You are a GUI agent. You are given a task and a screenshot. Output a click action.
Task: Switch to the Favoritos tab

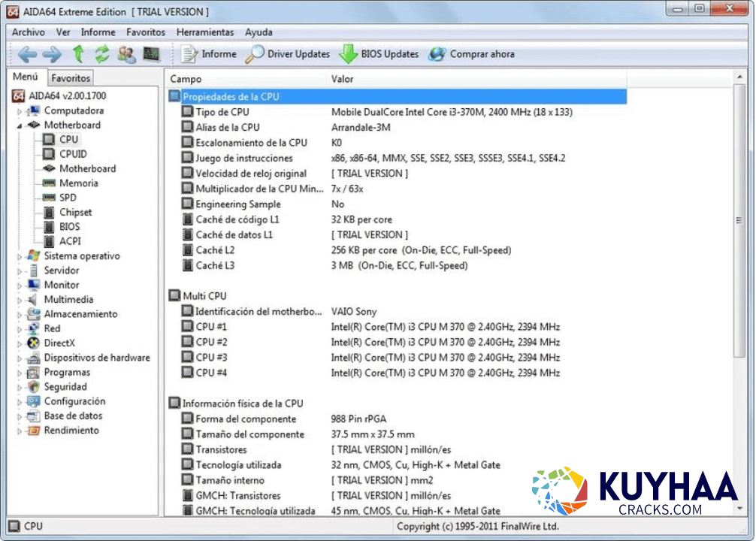71,77
